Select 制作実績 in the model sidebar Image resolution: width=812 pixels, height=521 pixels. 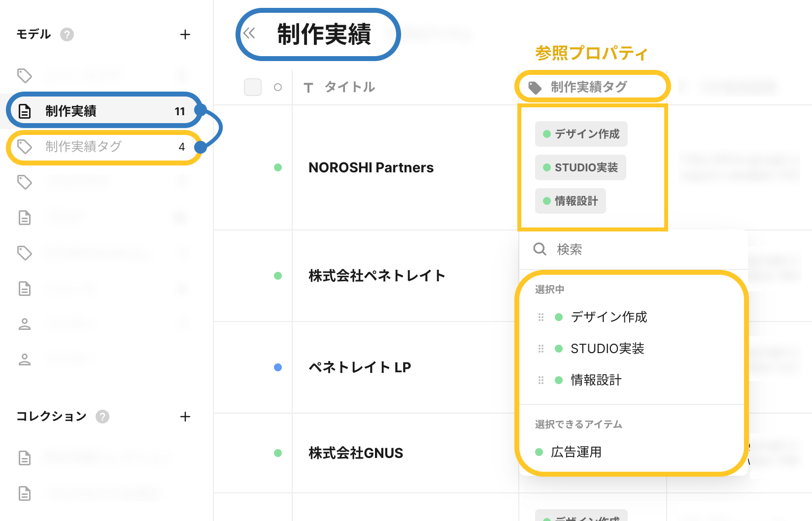click(79, 111)
